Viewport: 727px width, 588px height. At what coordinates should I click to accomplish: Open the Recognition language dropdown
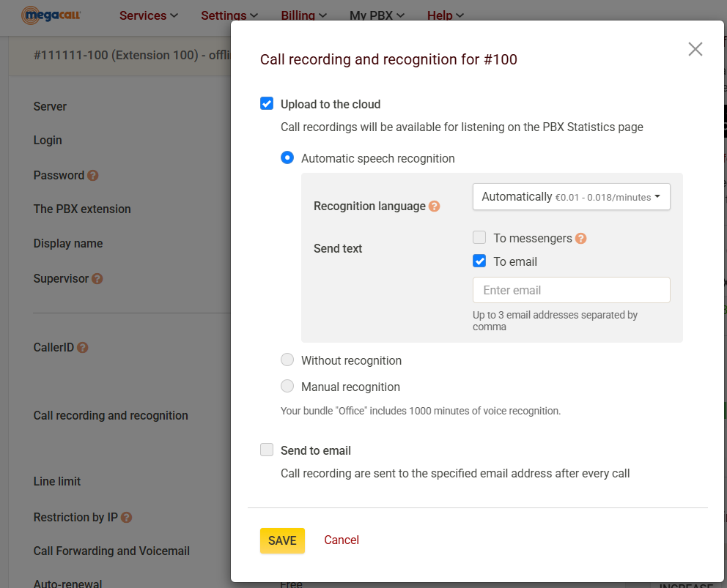pyautogui.click(x=571, y=197)
